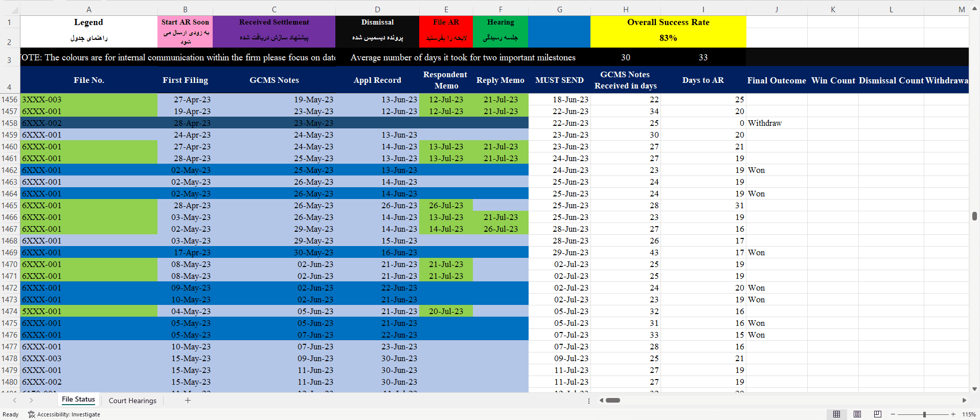The height and width of the screenshot is (420, 980).
Task: Select column G header
Action: (x=560, y=10)
